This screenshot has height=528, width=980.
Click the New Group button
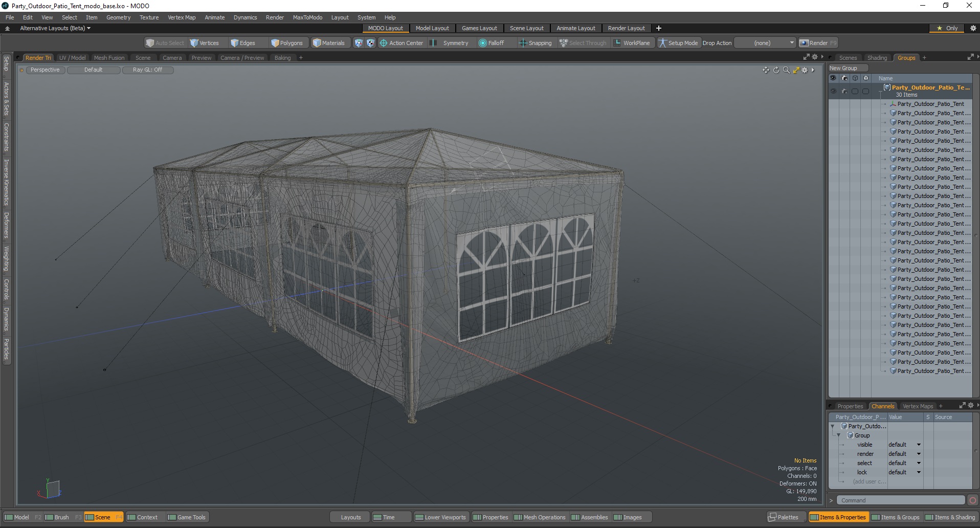(x=848, y=68)
